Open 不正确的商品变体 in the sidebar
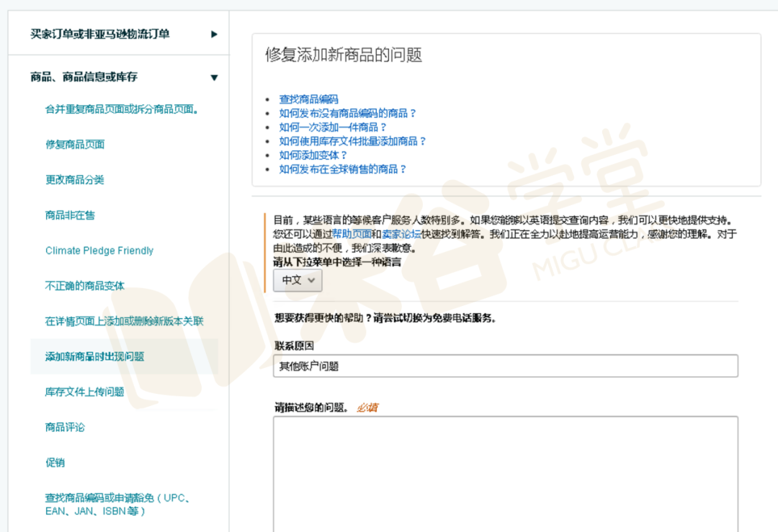Image resolution: width=778 pixels, height=532 pixels. pyautogui.click(x=85, y=286)
